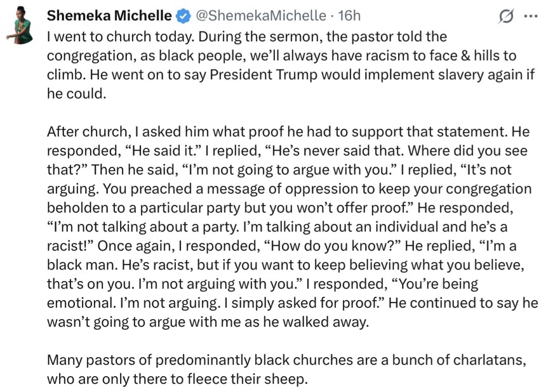The image size is (541, 392).
Task: Click the Grok explain-post icon
Action: 506,16
